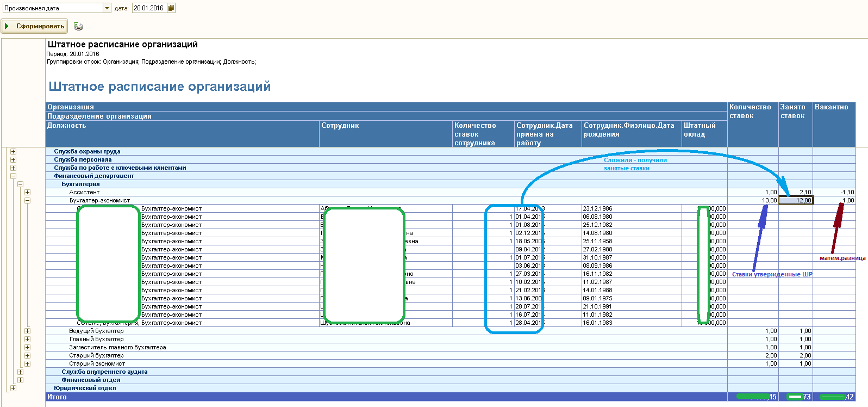Collapse the Бухгалтер-экономист position row
This screenshot has height=407, width=868.
click(27, 201)
